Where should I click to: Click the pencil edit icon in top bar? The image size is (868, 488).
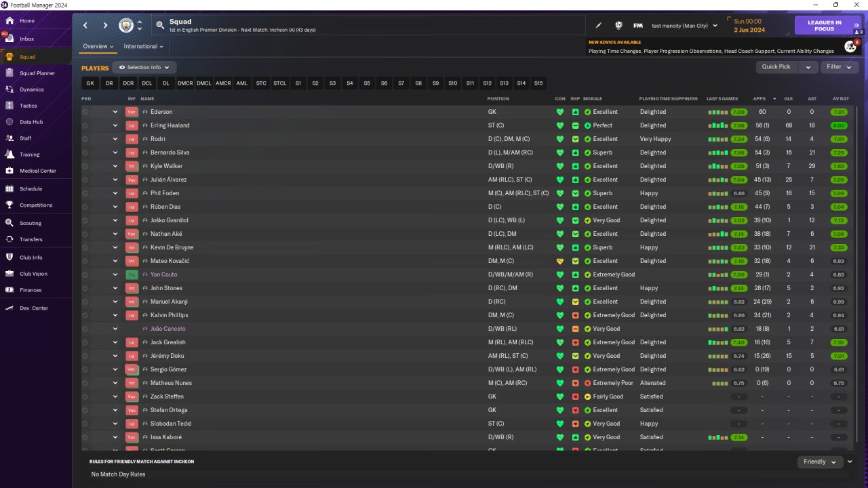coord(599,26)
